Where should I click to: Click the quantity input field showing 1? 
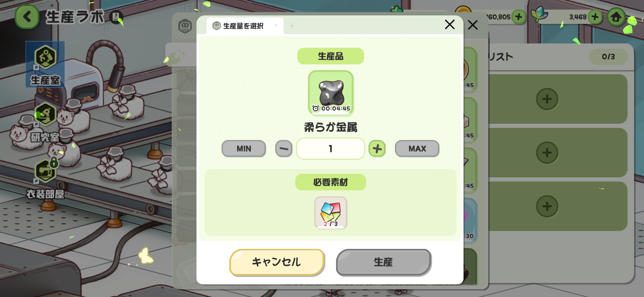click(331, 149)
